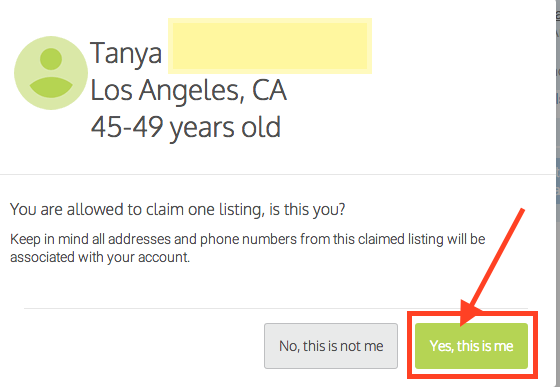
Task: Click the divider below the profile details
Action: [278, 175]
